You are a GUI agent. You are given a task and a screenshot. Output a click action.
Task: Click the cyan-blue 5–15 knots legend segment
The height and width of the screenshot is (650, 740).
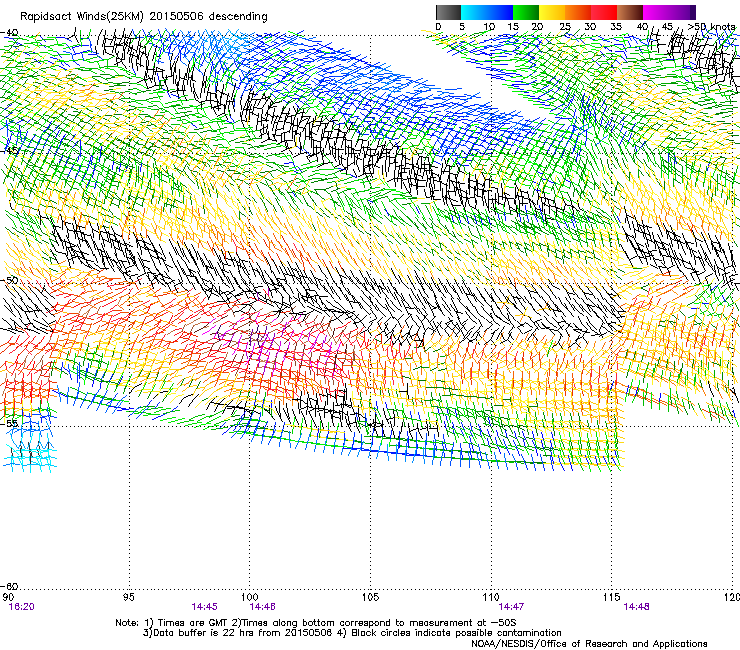coord(487,12)
